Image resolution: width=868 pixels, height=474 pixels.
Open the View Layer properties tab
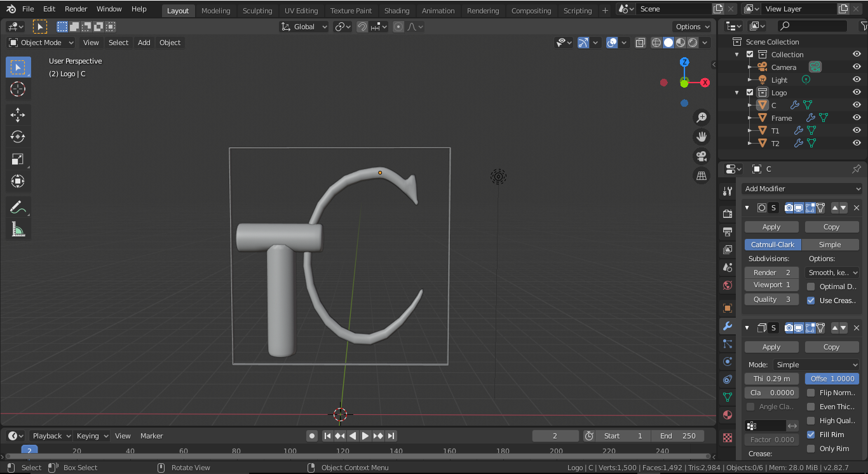pos(728,250)
